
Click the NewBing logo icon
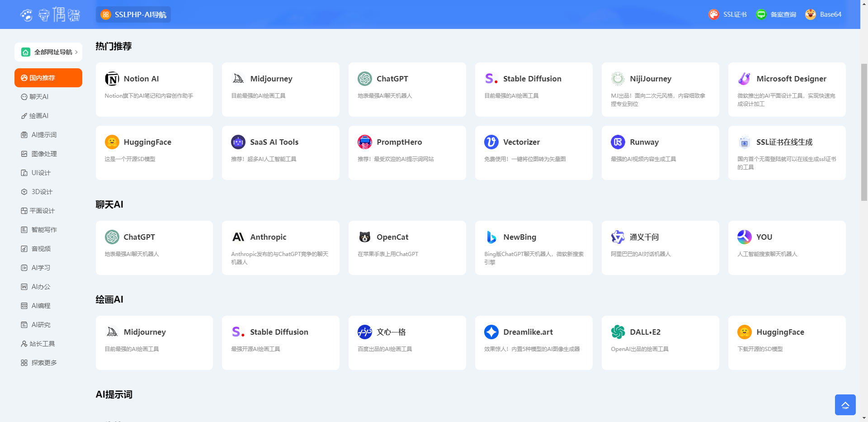[x=491, y=237]
